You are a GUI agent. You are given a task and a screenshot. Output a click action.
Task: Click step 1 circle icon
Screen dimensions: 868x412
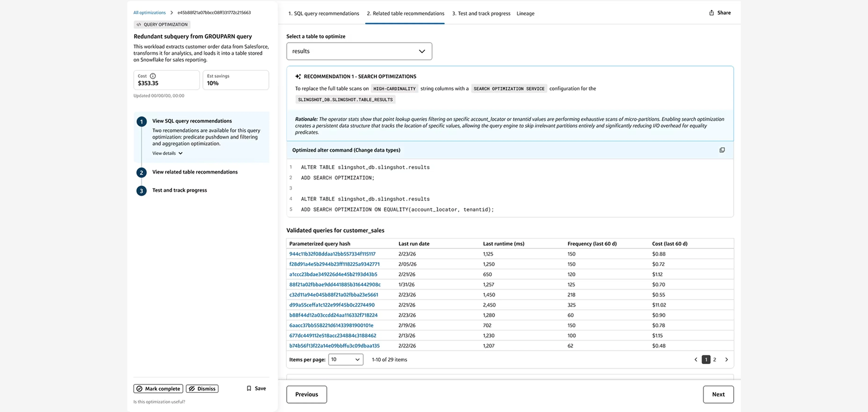(141, 121)
